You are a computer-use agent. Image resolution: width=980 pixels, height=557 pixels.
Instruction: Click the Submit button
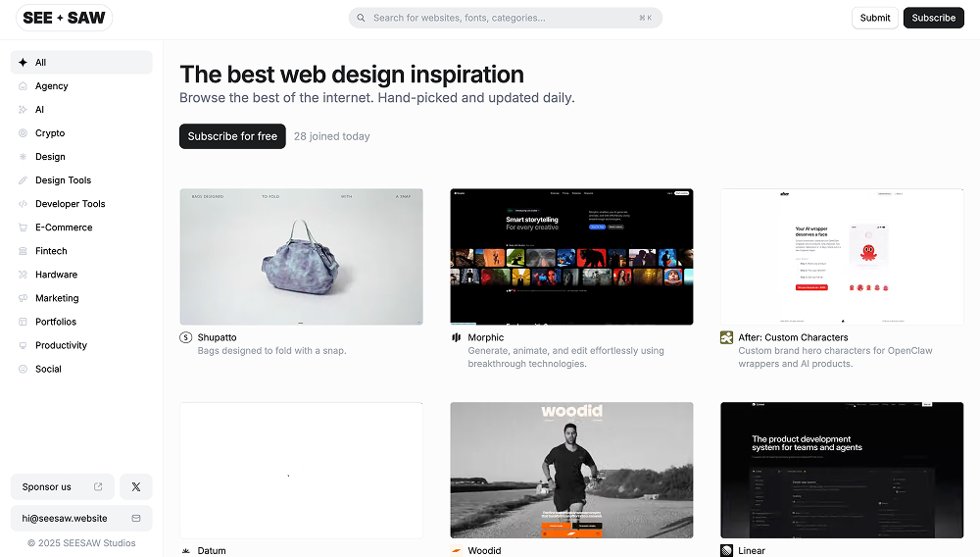874,18
